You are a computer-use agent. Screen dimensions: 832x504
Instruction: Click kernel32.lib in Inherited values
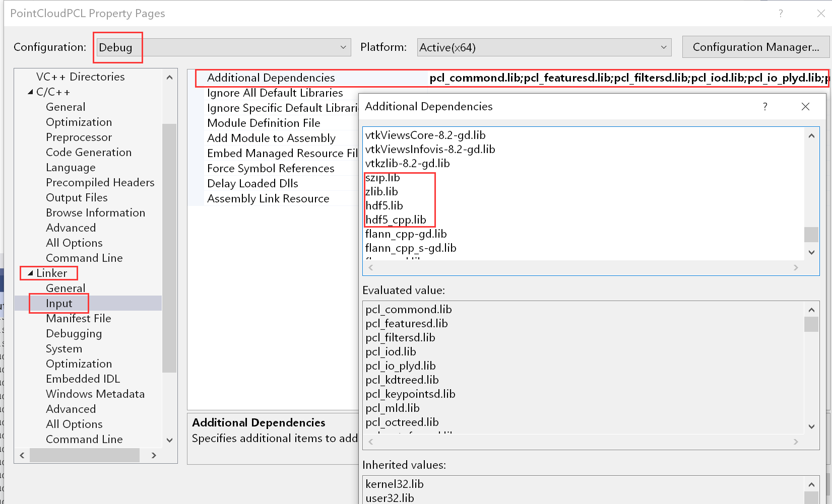click(x=395, y=484)
